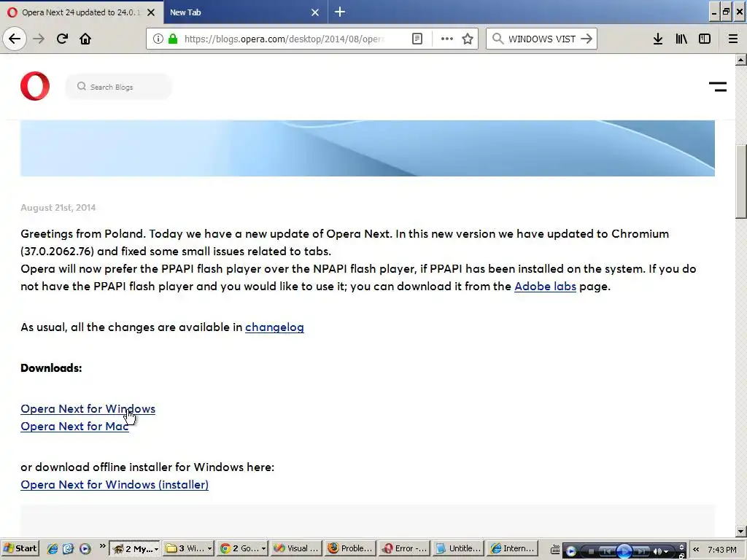This screenshot has width=747, height=560.
Task: Focus the Search Blogs field
Action: click(x=119, y=87)
